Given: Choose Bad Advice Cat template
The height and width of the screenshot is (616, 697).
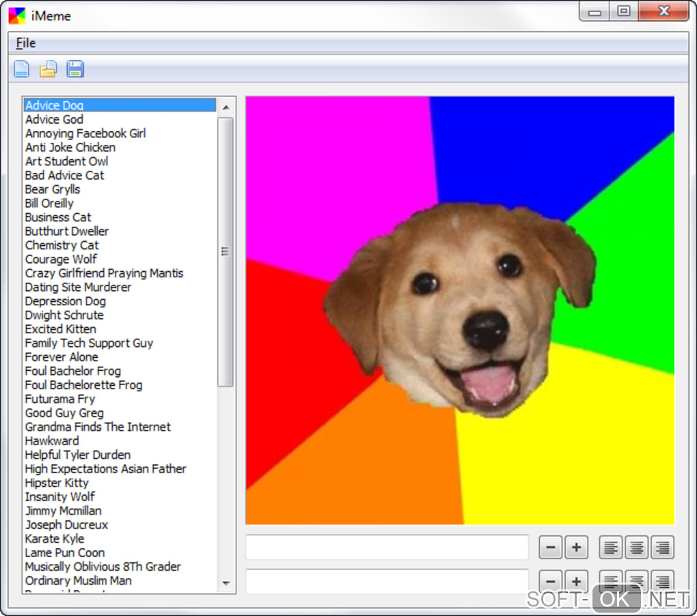Looking at the screenshot, I should (x=120, y=176).
